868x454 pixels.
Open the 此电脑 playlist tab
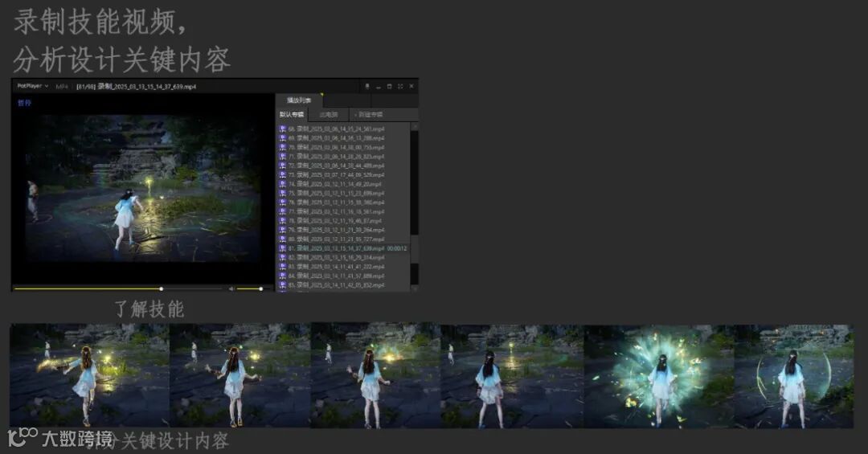(328, 115)
